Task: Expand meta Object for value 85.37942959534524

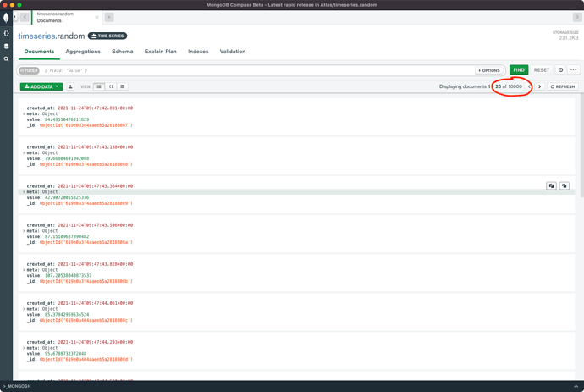Action: [24, 309]
